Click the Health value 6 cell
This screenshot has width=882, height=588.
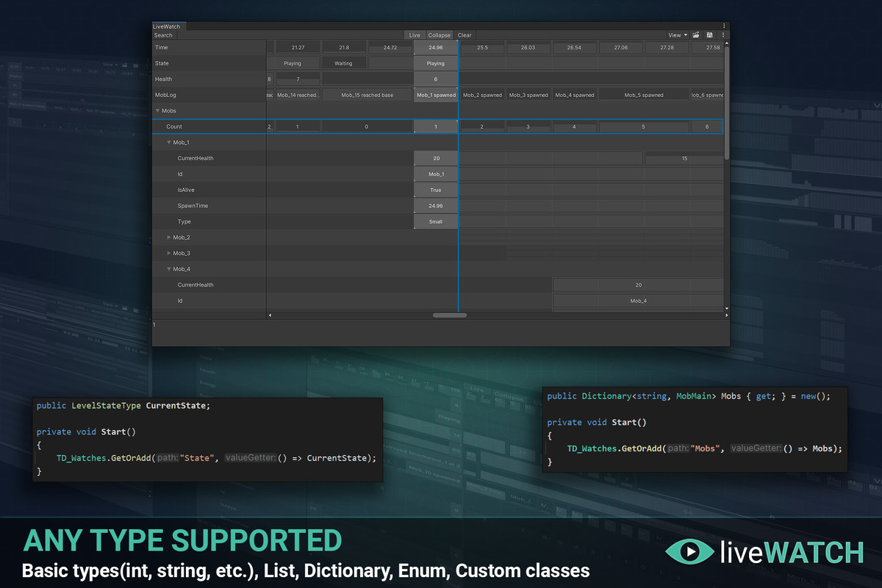(x=436, y=79)
